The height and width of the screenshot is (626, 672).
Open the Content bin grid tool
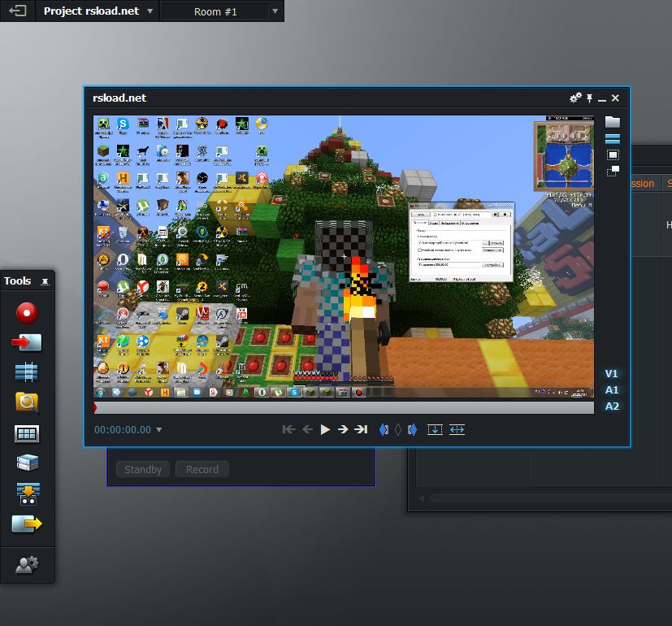click(x=27, y=434)
